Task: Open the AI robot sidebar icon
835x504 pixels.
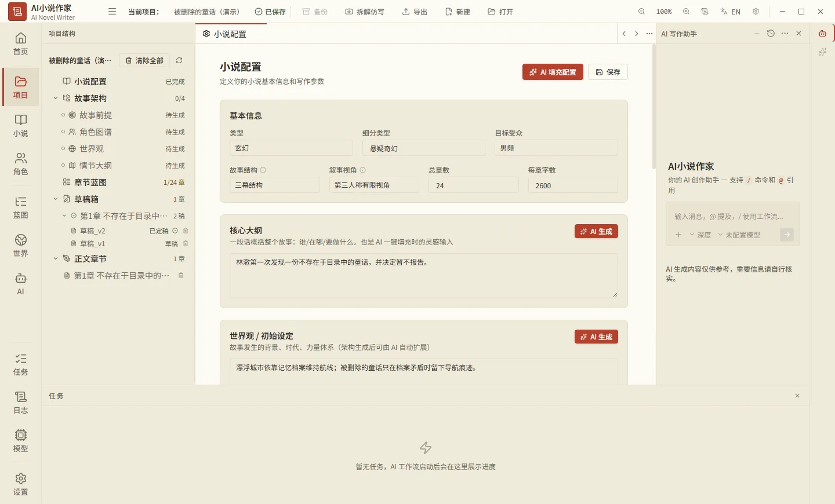Action: click(20, 283)
